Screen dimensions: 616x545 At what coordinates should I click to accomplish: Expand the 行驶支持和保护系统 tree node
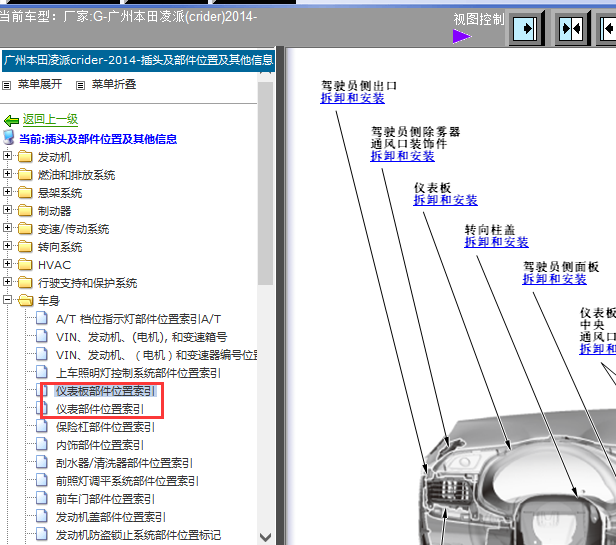tap(7, 281)
